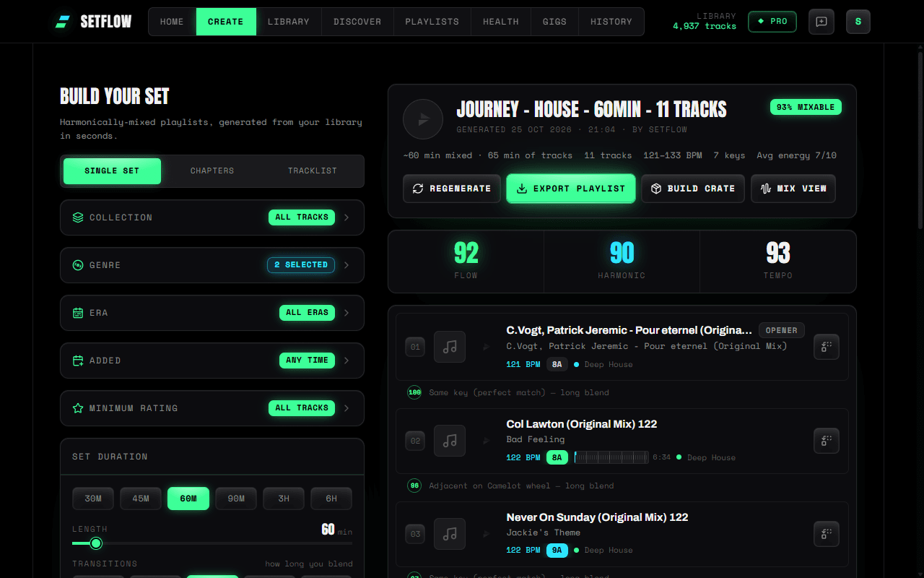Click the download icon in Export Playlist

522,189
